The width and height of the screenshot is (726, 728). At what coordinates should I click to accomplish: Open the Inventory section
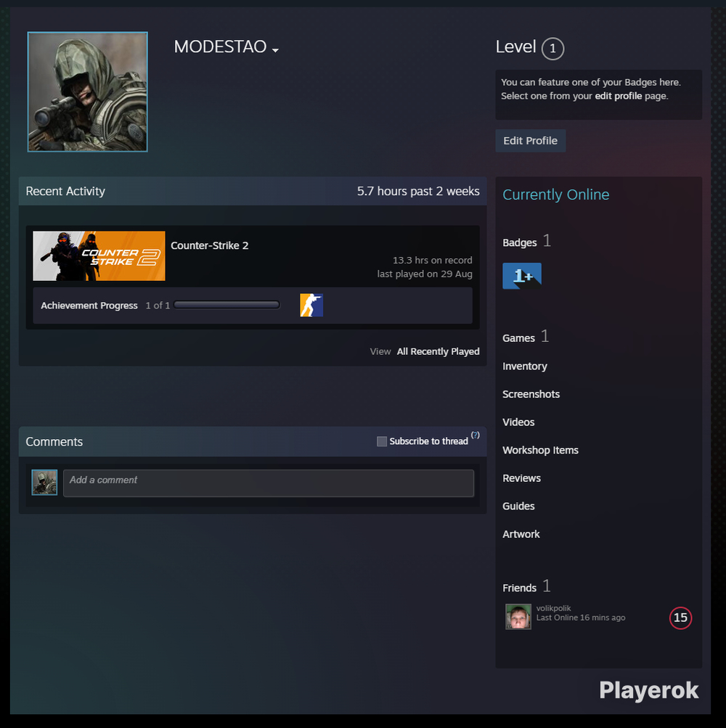click(x=524, y=366)
